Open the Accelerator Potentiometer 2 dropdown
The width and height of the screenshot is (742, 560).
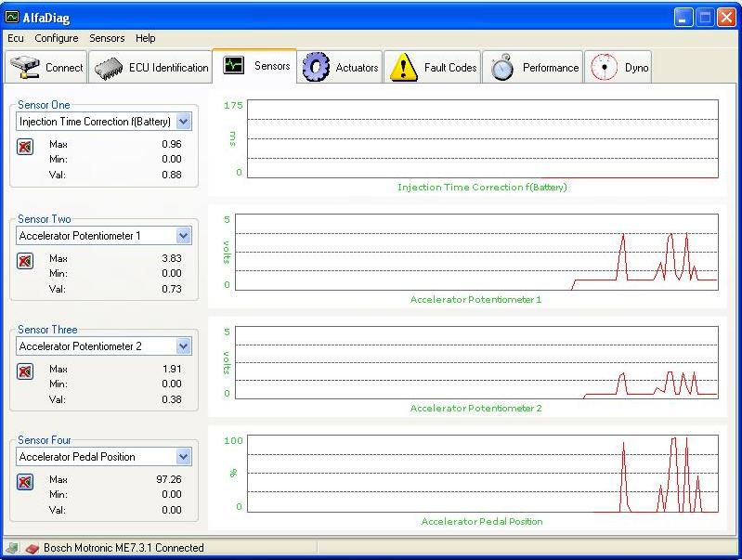pos(183,346)
